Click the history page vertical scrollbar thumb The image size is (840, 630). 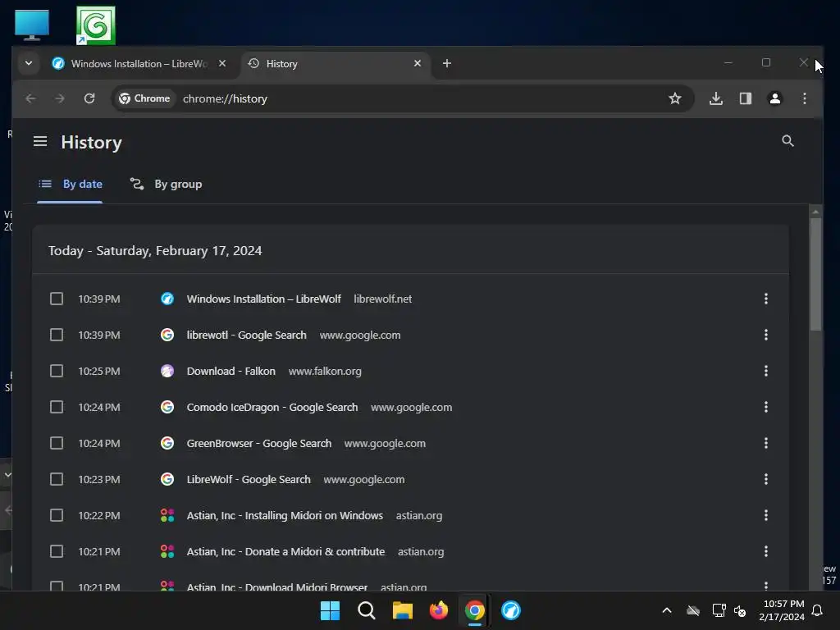815,273
